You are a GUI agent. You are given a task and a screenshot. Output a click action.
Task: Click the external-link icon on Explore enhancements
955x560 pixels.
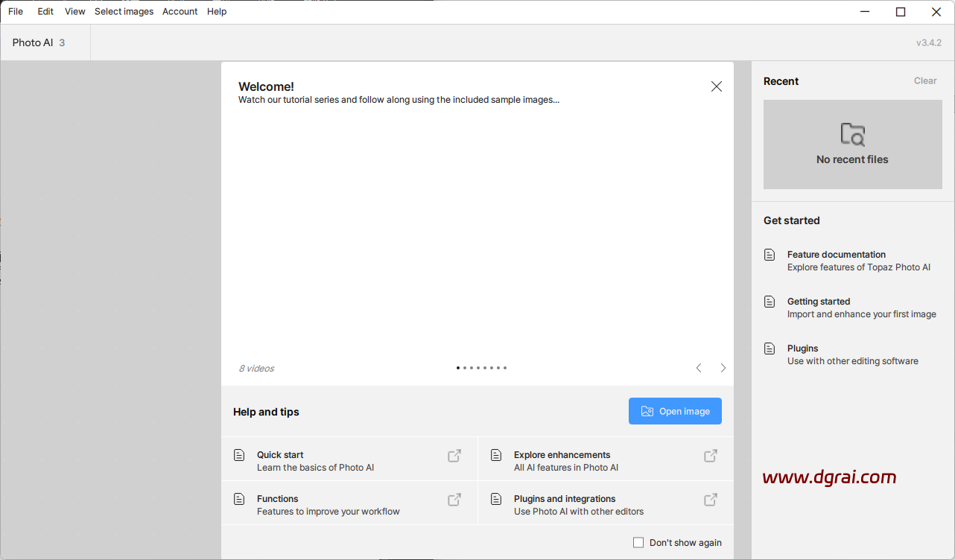[711, 456]
